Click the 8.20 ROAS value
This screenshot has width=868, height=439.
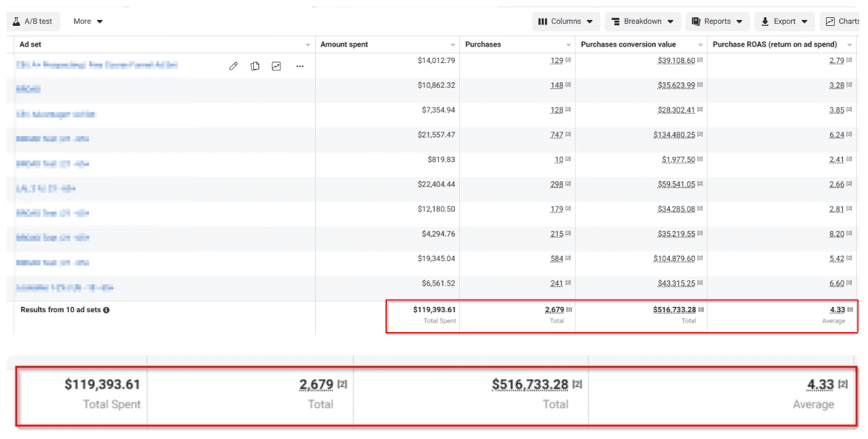click(837, 234)
